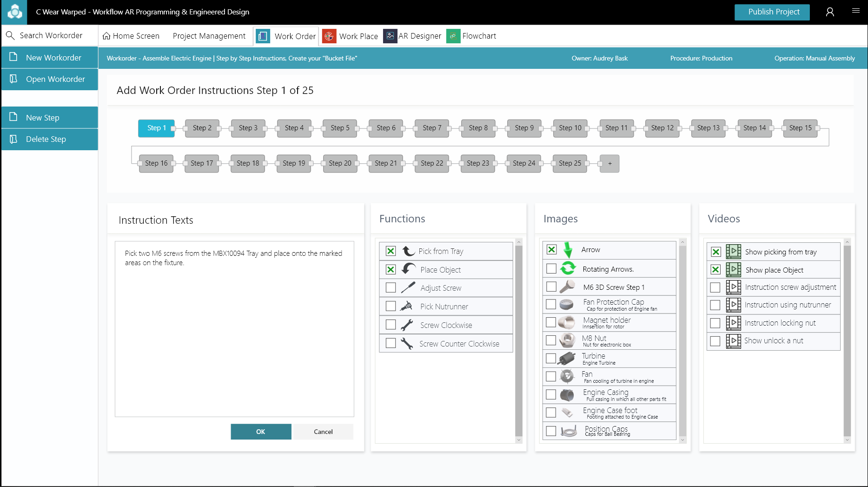
Task: Click the Pick Nutrunner drill icon
Action: (406, 306)
